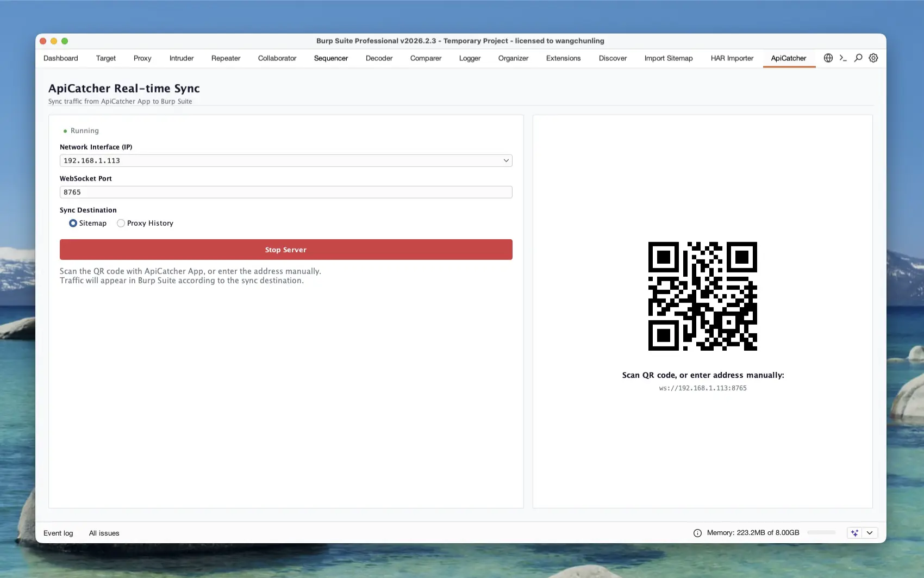The width and height of the screenshot is (924, 578).
Task: Switch to the Dashboard tab
Action: 61,58
